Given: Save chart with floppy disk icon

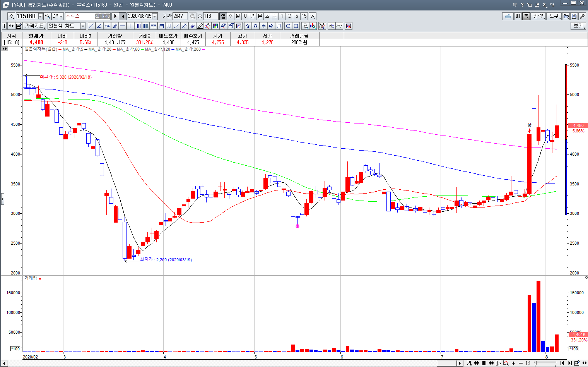Looking at the screenshot, I should click(x=574, y=16).
